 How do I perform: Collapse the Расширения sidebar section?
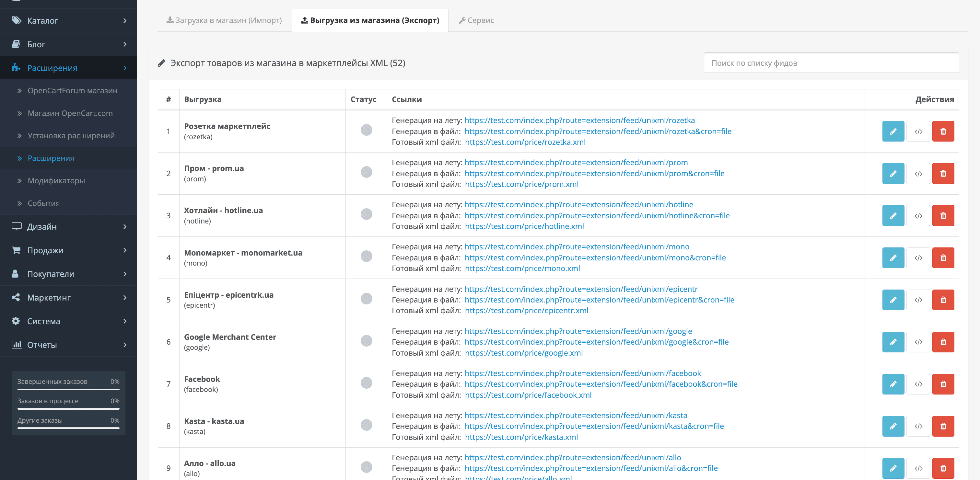[x=68, y=68]
